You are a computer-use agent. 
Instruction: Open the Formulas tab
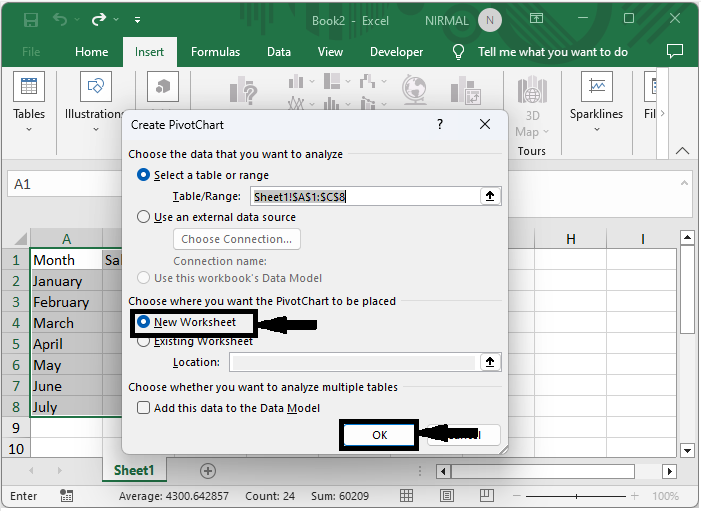click(x=215, y=52)
